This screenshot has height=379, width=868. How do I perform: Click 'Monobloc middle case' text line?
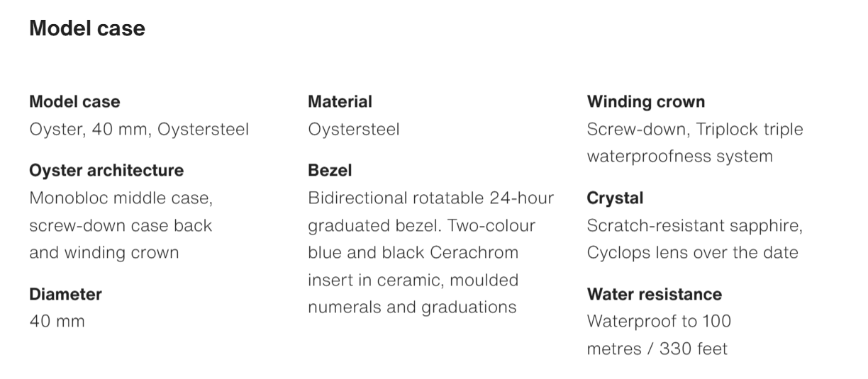coord(121,198)
